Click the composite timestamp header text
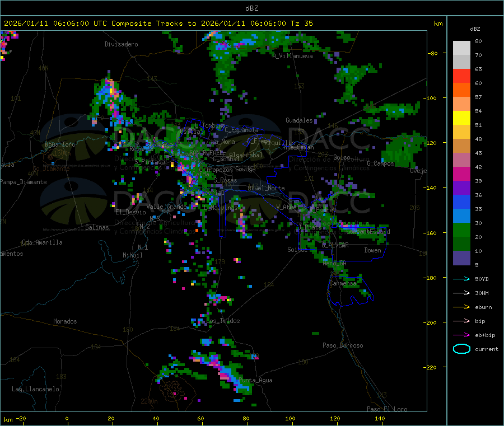This screenshot has width=504, height=426. point(158,24)
